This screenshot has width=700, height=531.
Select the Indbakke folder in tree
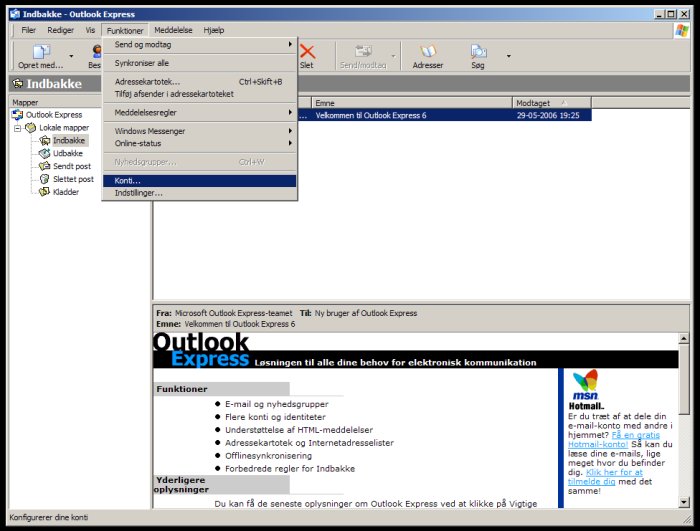pos(68,141)
